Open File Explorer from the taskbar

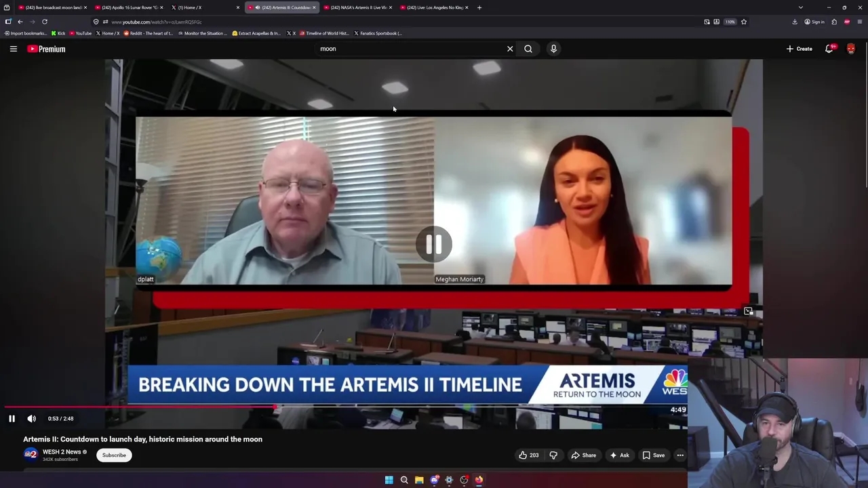pyautogui.click(x=419, y=480)
